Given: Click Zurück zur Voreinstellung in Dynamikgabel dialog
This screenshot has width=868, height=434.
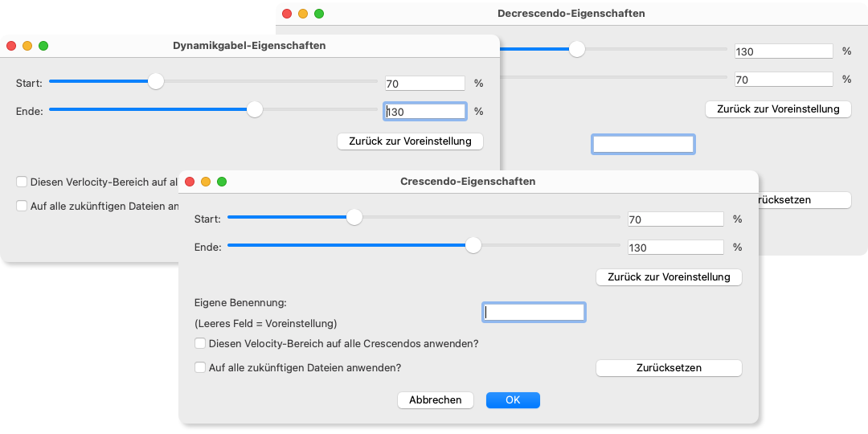Looking at the screenshot, I should (x=410, y=141).
